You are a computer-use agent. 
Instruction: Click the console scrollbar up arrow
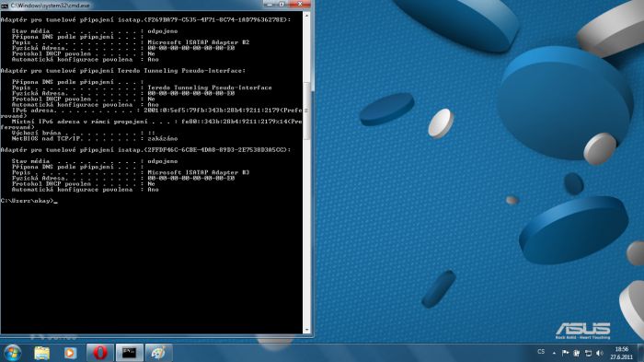pos(306,16)
